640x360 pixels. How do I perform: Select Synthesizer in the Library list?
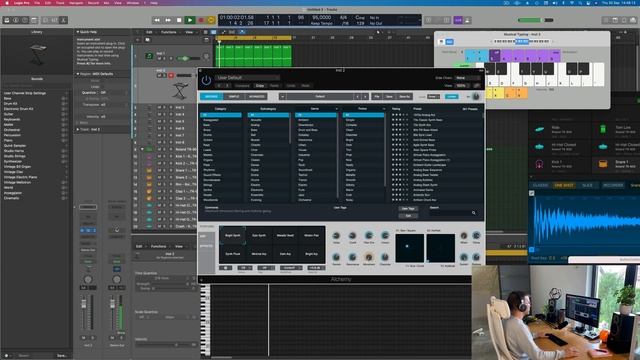click(x=14, y=161)
